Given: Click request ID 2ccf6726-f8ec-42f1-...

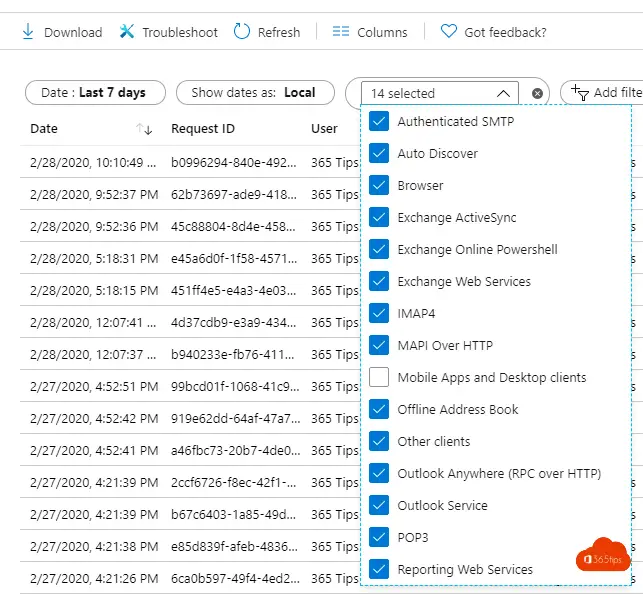Looking at the screenshot, I should pos(234,482).
